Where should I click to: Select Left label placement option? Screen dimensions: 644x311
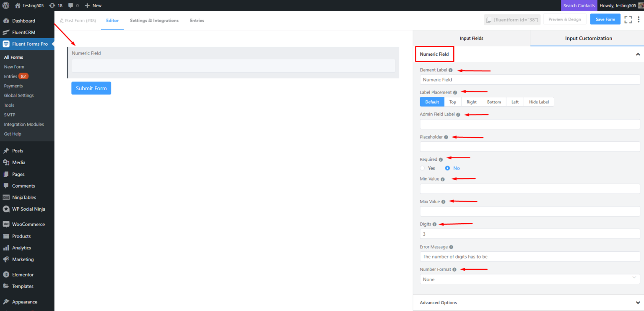coord(514,102)
